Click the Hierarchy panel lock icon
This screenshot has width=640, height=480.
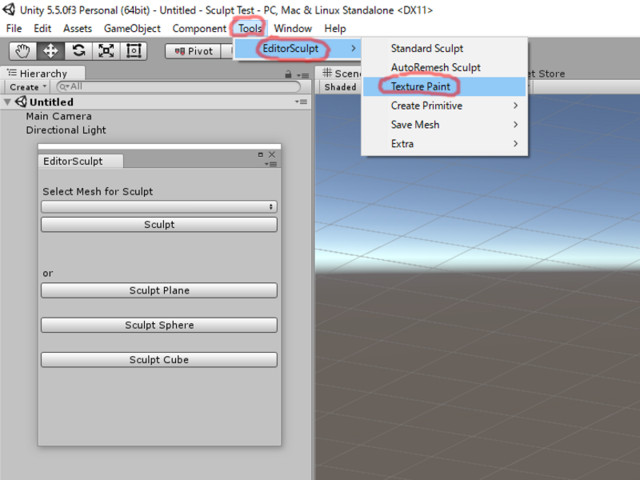288,74
